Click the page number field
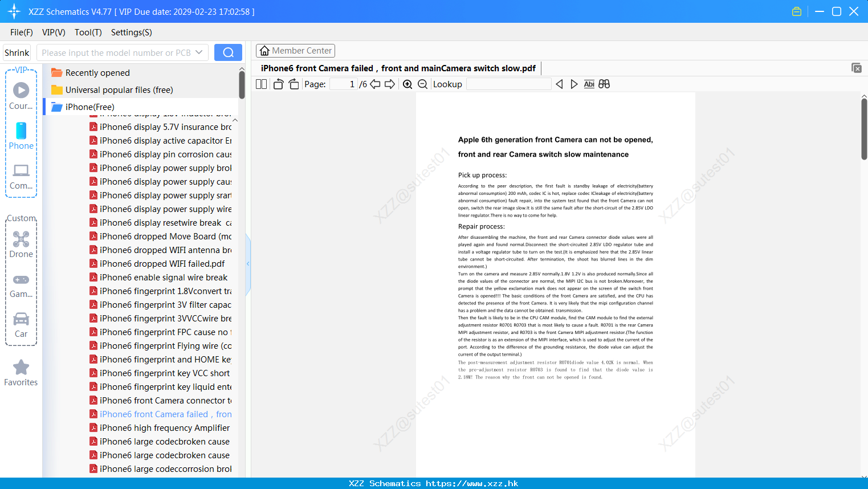The width and height of the screenshot is (868, 489). (344, 84)
